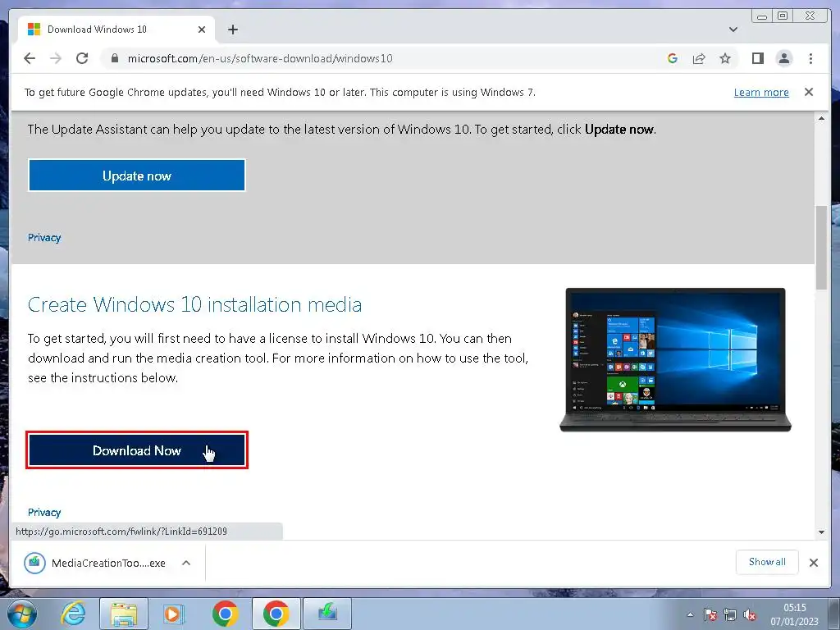
Task: Expand the MediaCreationTool download options chevron
Action: 186,563
